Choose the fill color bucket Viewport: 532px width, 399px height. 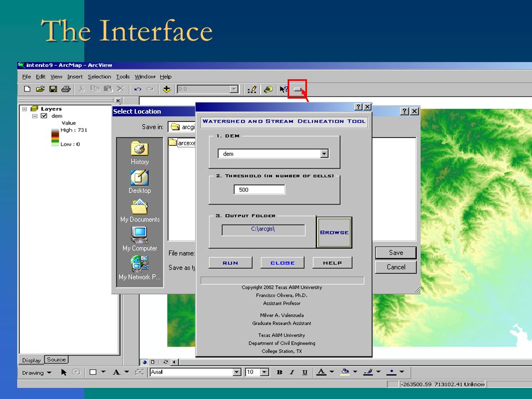coord(345,372)
